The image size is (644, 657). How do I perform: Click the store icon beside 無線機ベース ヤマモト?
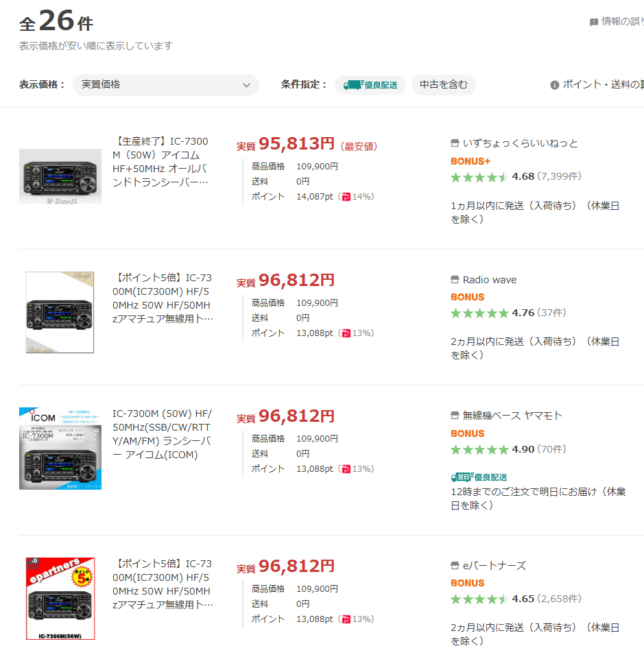coord(455,416)
